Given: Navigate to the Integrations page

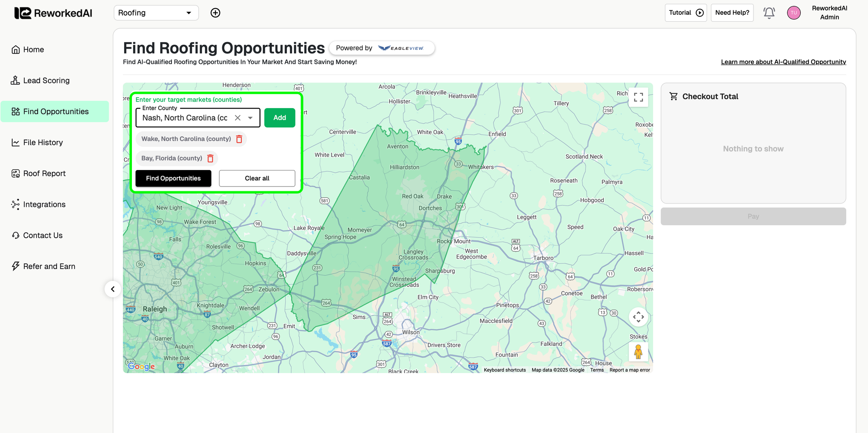Looking at the screenshot, I should (x=44, y=204).
